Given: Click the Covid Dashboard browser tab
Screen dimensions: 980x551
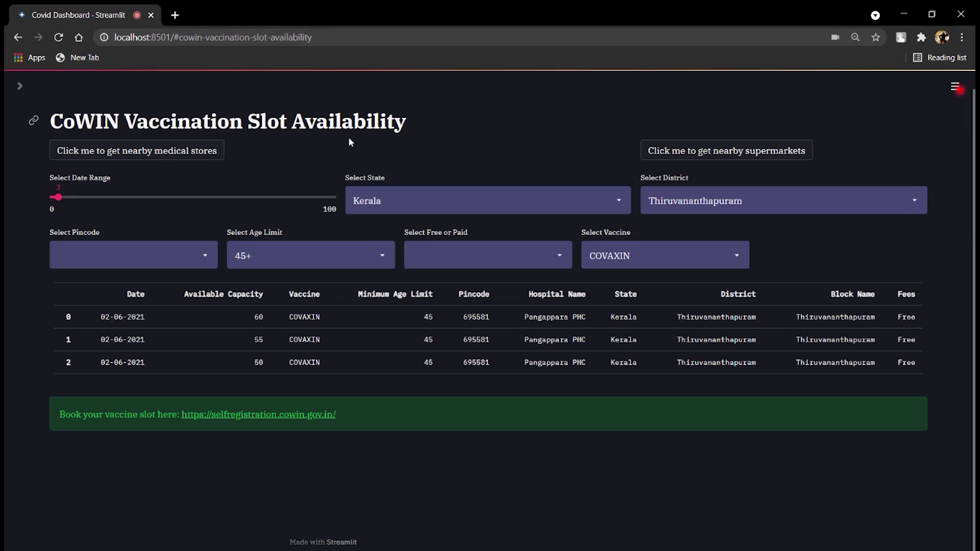Looking at the screenshot, I should (x=78, y=15).
